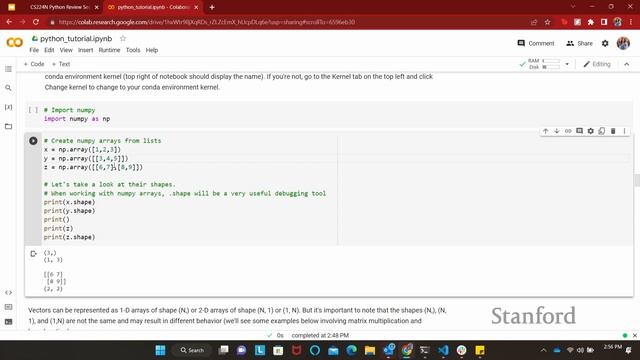Reload the browser page
Viewport: 640px width, 360px height.
(36, 22)
